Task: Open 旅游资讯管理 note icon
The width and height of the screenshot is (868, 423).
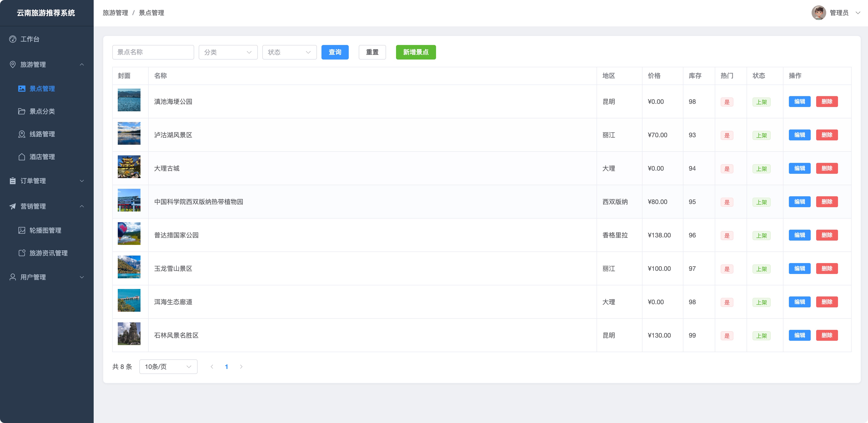Action: pos(22,253)
